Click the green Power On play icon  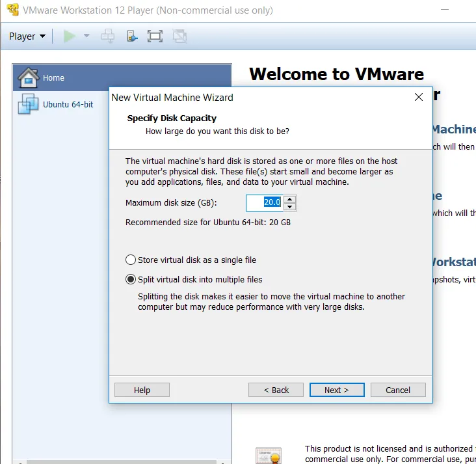[x=69, y=36]
